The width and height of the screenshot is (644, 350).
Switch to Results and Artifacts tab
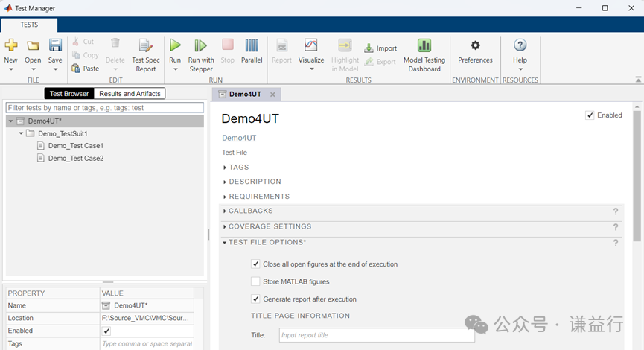[x=130, y=94]
